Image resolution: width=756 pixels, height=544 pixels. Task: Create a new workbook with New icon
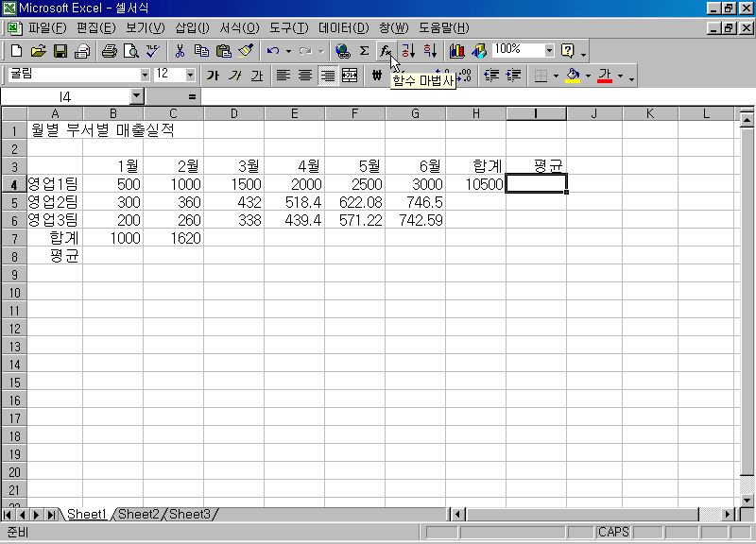click(x=16, y=51)
